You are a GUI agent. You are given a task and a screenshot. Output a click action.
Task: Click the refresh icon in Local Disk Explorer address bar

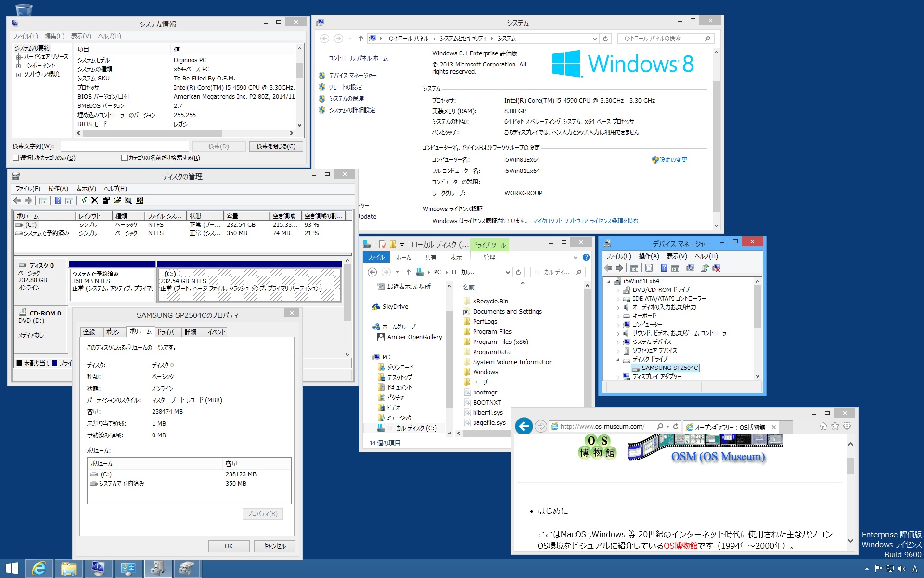tap(518, 272)
